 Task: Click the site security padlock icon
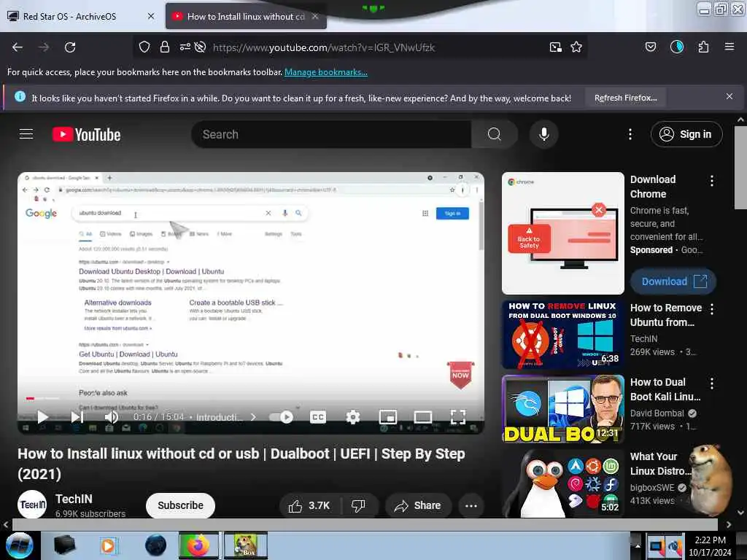tap(165, 47)
